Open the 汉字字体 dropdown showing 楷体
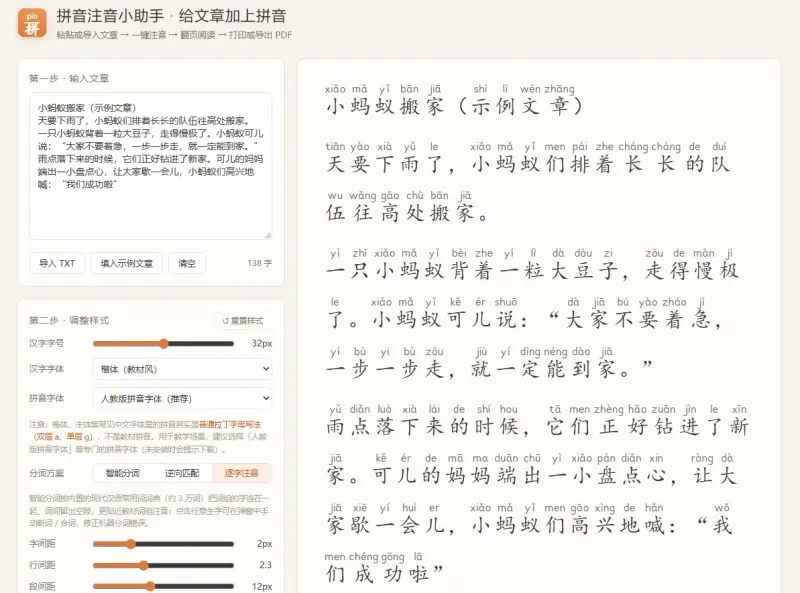Image resolution: width=800 pixels, height=593 pixels. 182,369
